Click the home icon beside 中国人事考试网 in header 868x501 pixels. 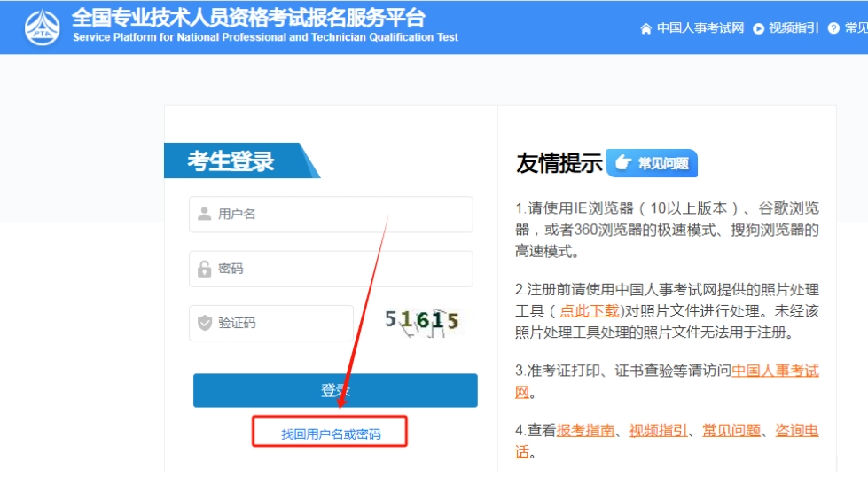point(645,28)
